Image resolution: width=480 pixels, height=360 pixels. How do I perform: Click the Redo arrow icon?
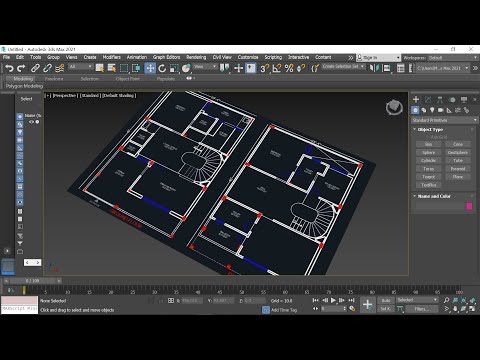click(21, 68)
